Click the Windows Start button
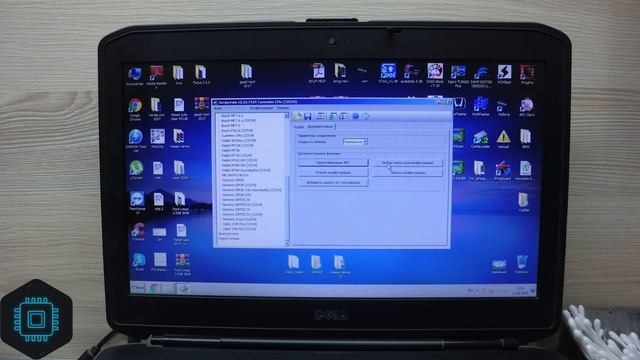The height and width of the screenshot is (360, 640). pyautogui.click(x=138, y=288)
